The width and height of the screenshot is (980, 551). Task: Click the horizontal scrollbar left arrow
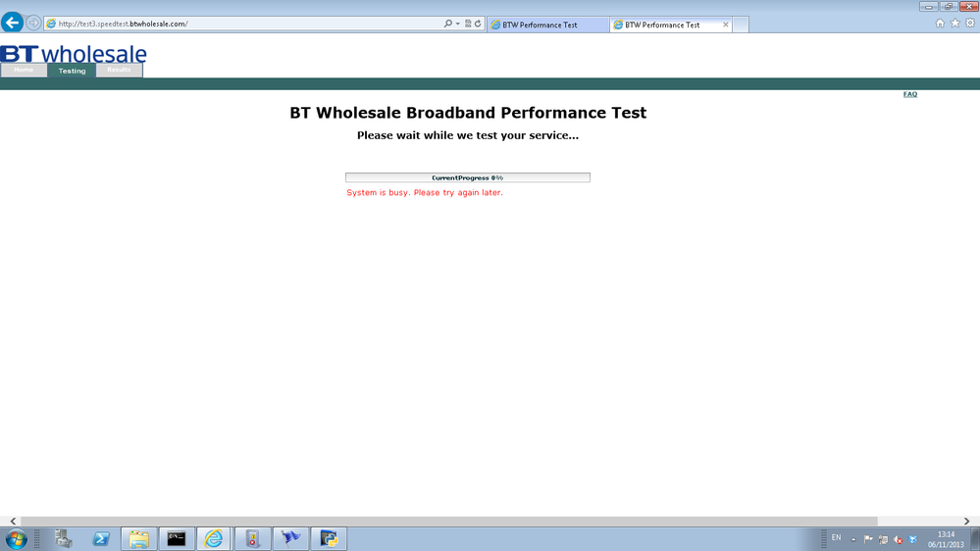click(x=13, y=521)
